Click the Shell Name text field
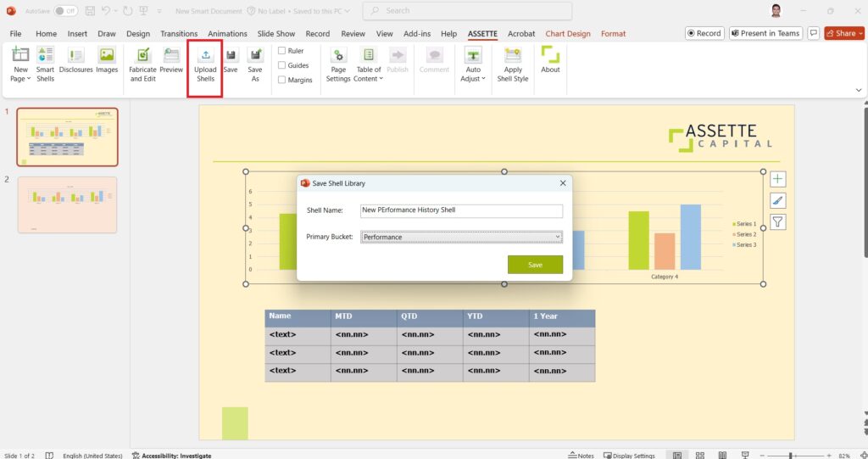The height and width of the screenshot is (459, 868). point(461,210)
